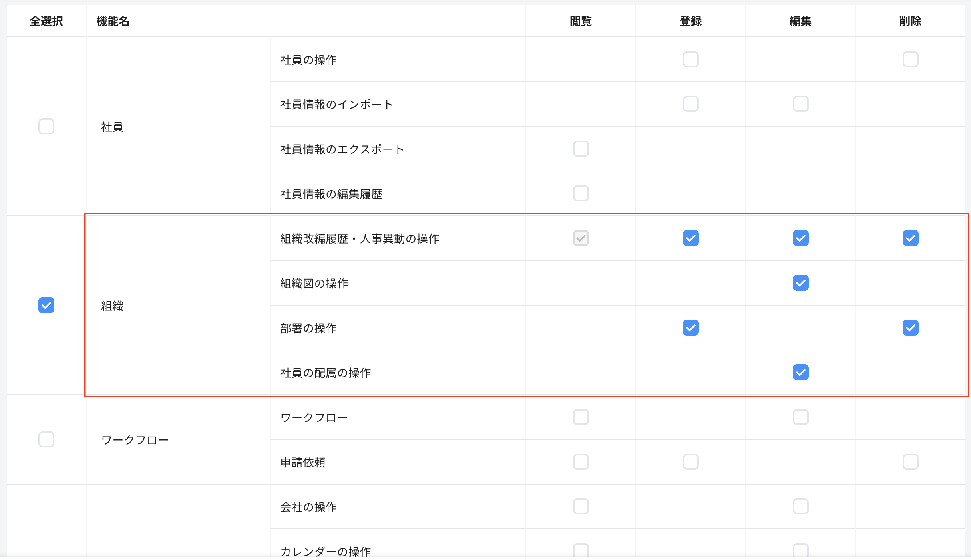Enable 編集 for 会社の操作

click(800, 506)
